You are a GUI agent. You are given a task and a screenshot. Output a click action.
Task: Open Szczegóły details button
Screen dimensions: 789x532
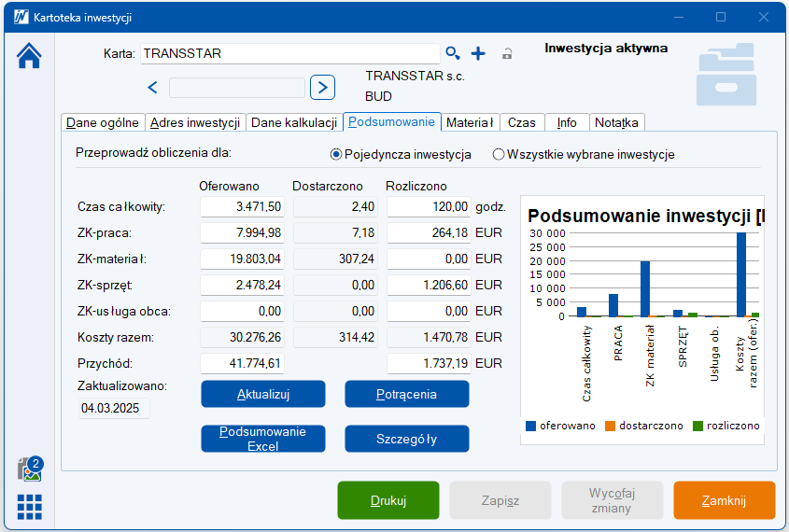[407, 439]
